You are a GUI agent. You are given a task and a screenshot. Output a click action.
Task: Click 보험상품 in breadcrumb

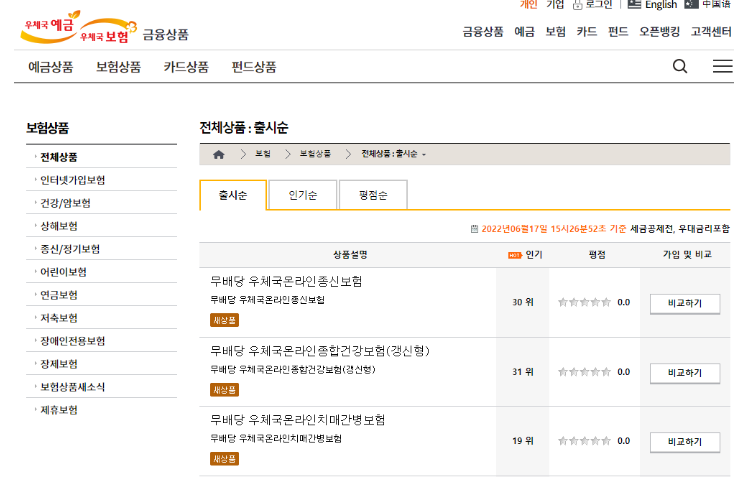[315, 154]
